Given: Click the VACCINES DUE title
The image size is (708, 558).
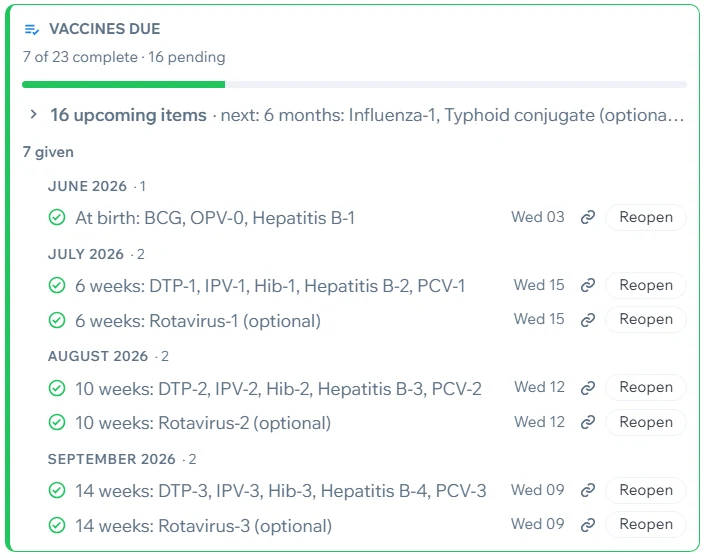Looking at the screenshot, I should pyautogui.click(x=105, y=29).
